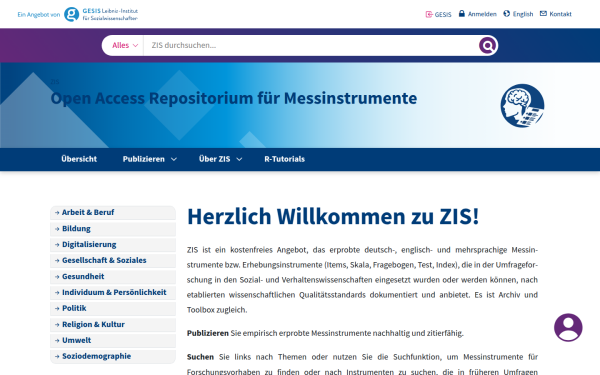600x375 pixels.
Task: Click the small ZIS breadcrumb above the title
Action: click(x=55, y=82)
